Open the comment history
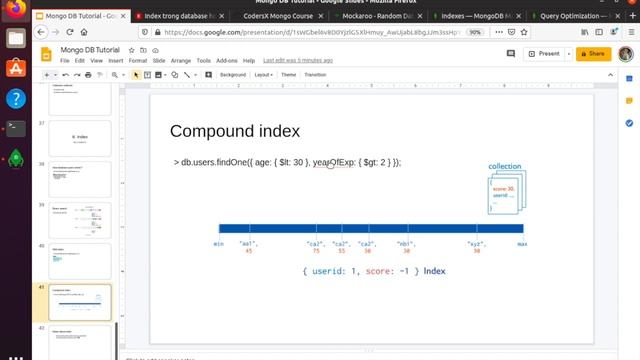Screen dimensions: 640x360 coord(511,53)
